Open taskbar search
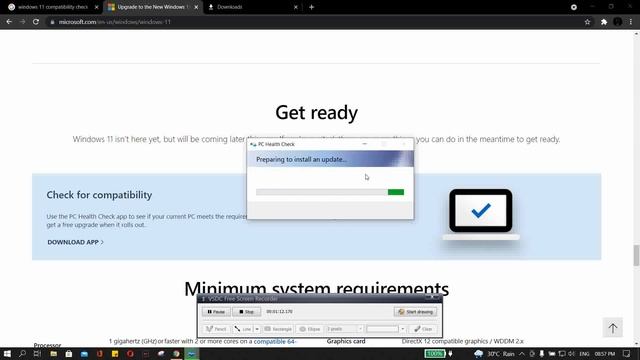The height and width of the screenshot is (360, 640). point(22,353)
